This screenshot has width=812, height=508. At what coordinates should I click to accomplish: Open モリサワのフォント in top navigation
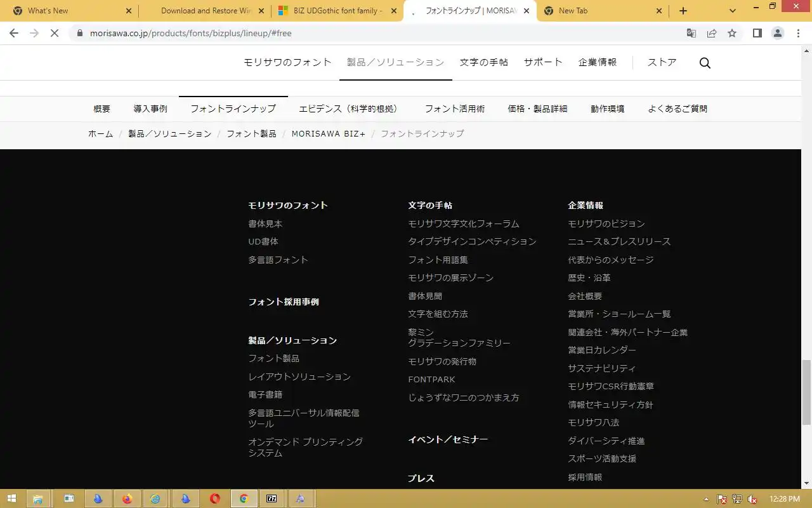click(288, 62)
